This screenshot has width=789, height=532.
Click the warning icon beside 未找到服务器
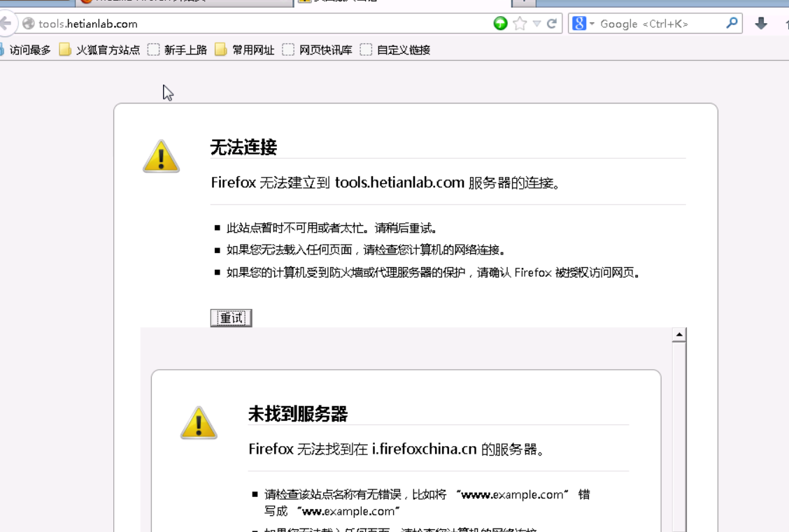(199, 423)
